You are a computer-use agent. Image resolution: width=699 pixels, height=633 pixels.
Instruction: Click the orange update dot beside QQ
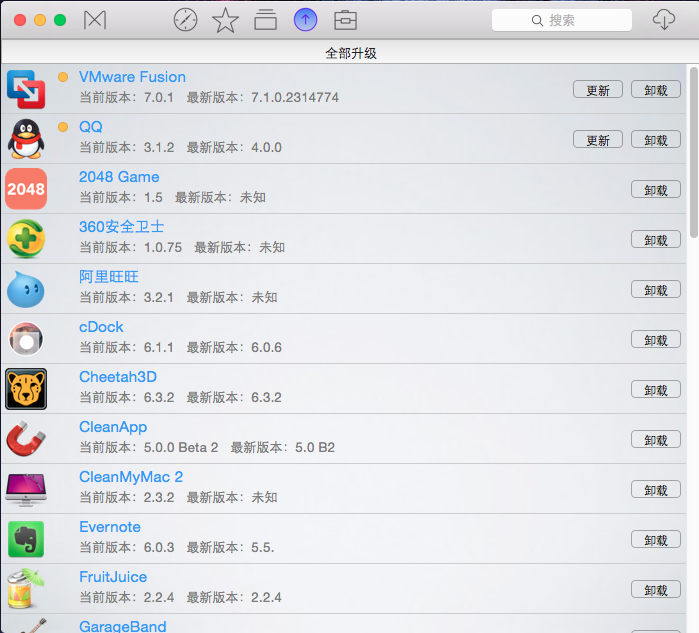pos(63,127)
